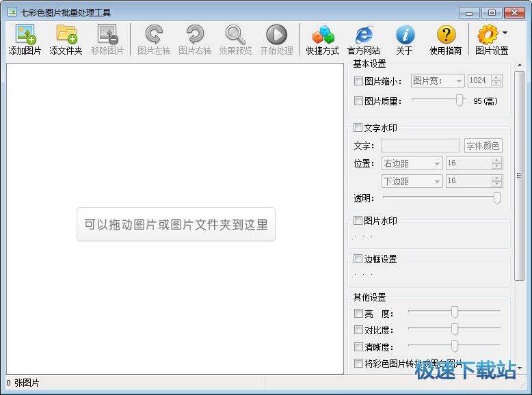532x395 pixels.
Task: Click the 字体颜色 font color button
Action: (x=483, y=146)
